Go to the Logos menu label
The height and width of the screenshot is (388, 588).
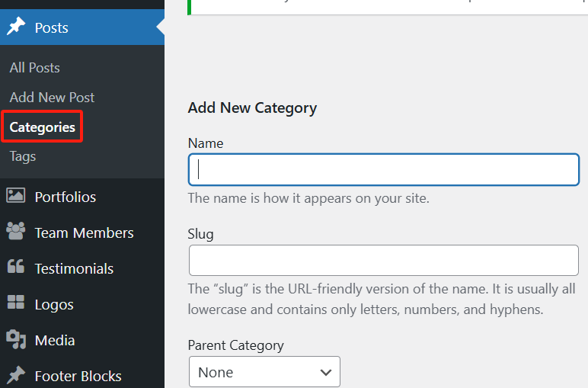pyautogui.click(x=54, y=304)
